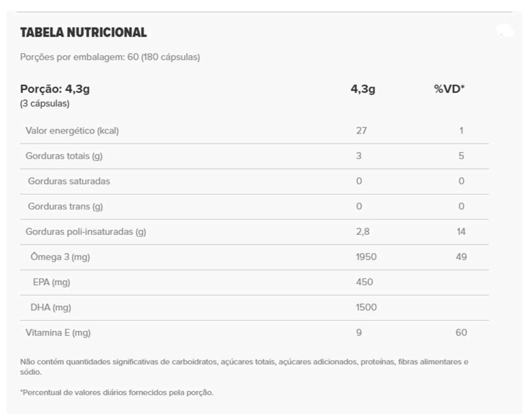Image resolution: width=527 pixels, height=420 pixels.
Task: Click the 1950 Ômega 3 value
Action: point(366,257)
